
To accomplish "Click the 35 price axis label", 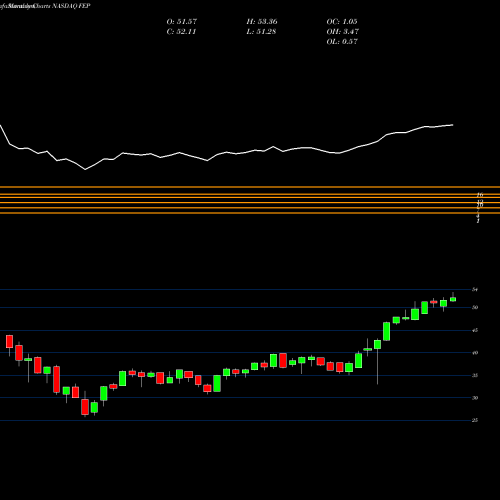I will pos(475,375).
